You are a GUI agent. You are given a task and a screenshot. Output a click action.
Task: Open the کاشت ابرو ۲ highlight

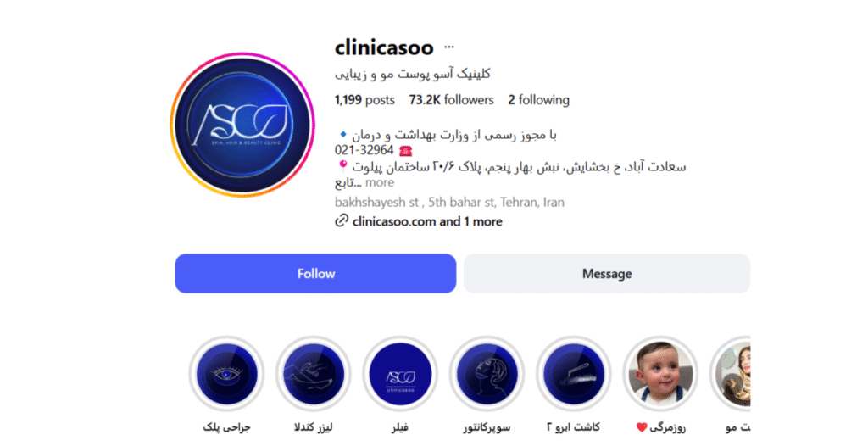click(574, 373)
